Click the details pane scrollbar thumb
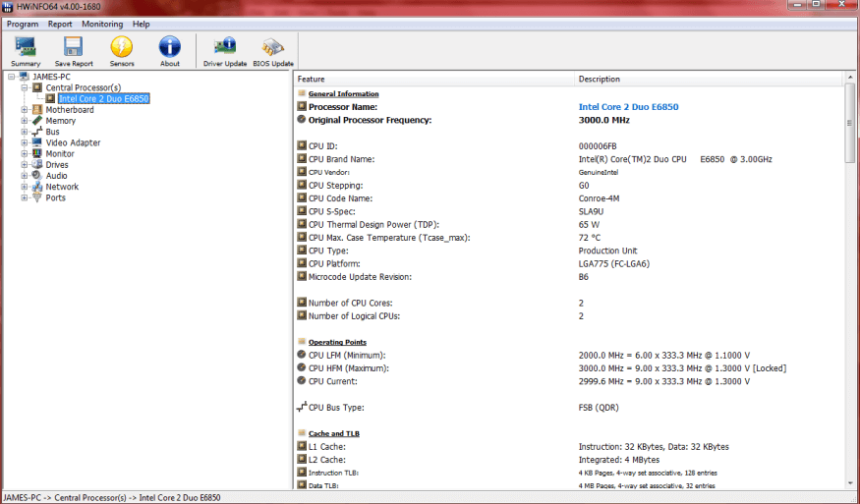The width and height of the screenshot is (860, 504). 849,123
